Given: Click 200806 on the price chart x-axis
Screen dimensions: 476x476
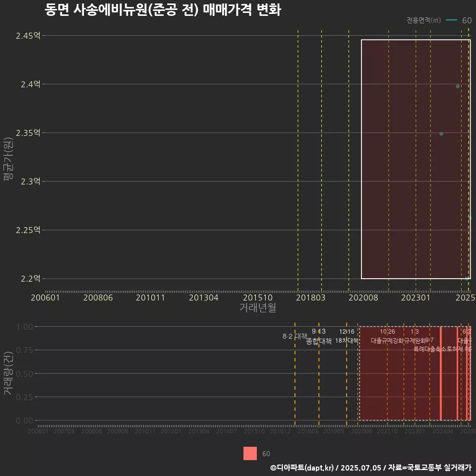Looking at the screenshot, I should (98, 297).
